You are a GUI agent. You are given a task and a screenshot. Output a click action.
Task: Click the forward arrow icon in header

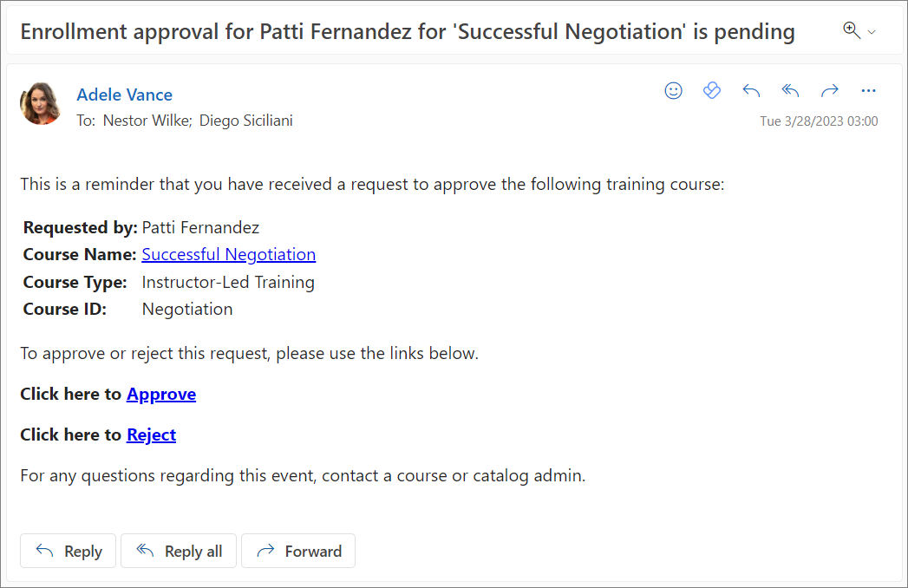tap(830, 91)
